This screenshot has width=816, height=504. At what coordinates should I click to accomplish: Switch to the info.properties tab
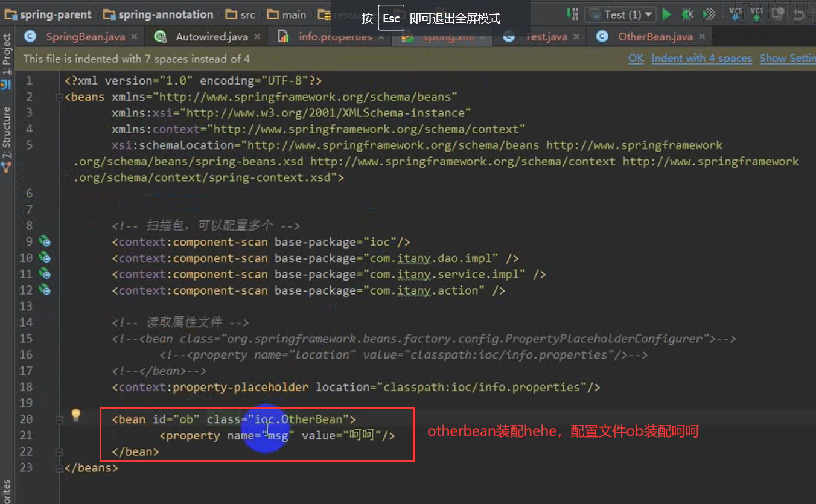point(336,37)
